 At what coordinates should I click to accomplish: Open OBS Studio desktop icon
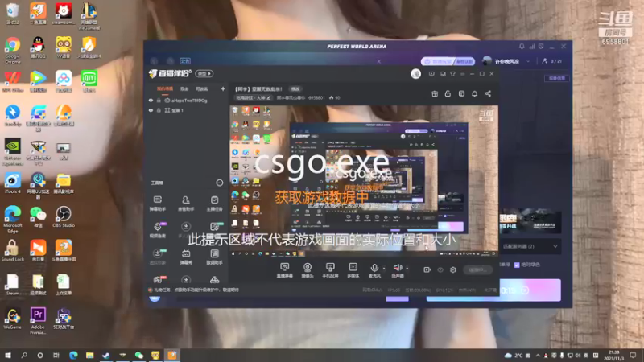64,216
